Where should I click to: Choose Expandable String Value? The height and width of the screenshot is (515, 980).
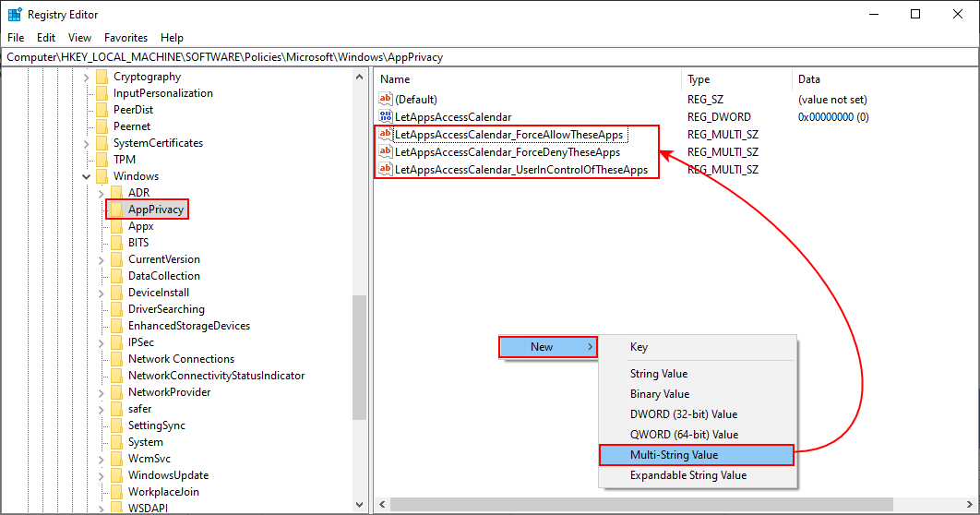tap(698, 475)
